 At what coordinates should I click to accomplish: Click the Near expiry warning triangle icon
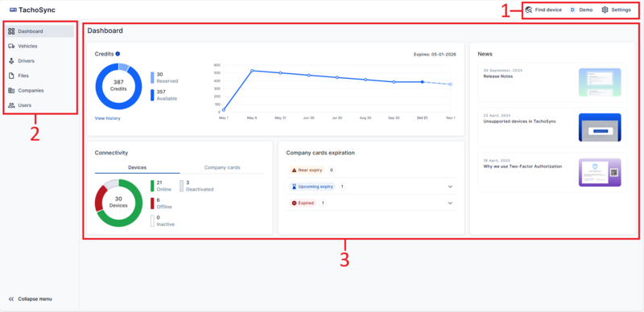click(x=294, y=170)
